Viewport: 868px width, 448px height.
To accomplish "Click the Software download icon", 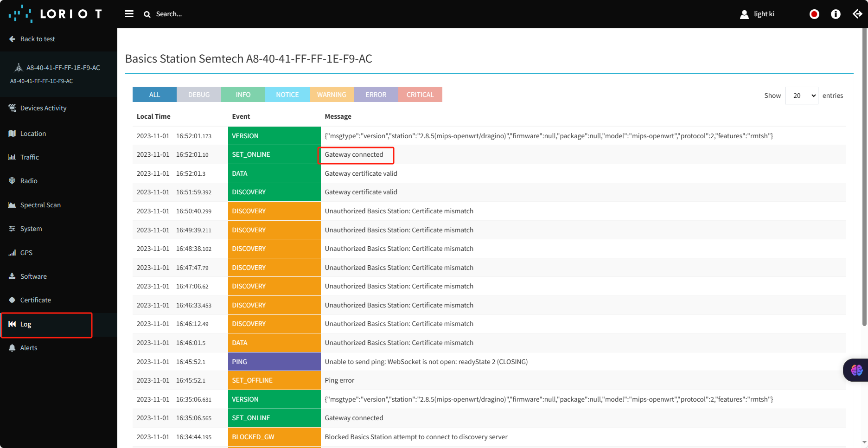I will [12, 276].
